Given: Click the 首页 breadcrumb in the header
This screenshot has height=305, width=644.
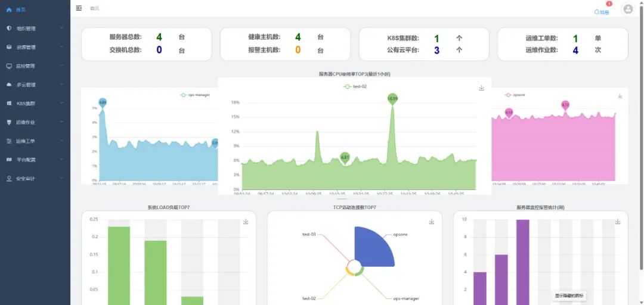Looking at the screenshot, I should [94, 8].
